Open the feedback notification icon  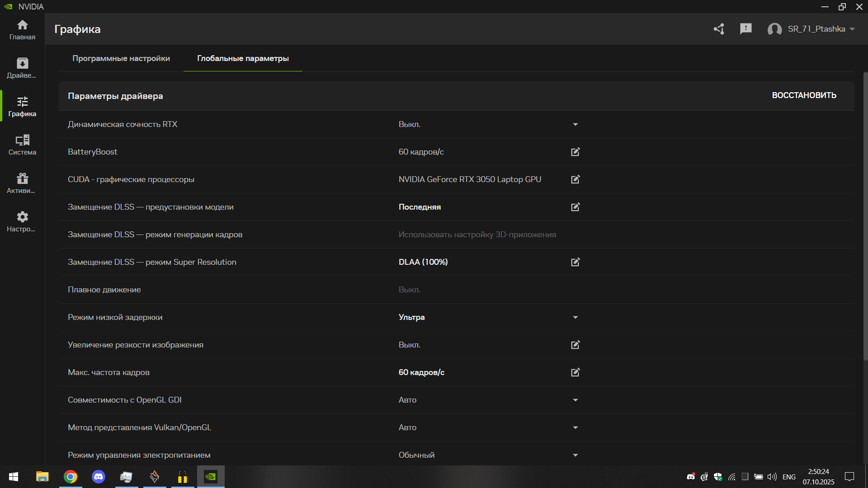click(x=745, y=29)
